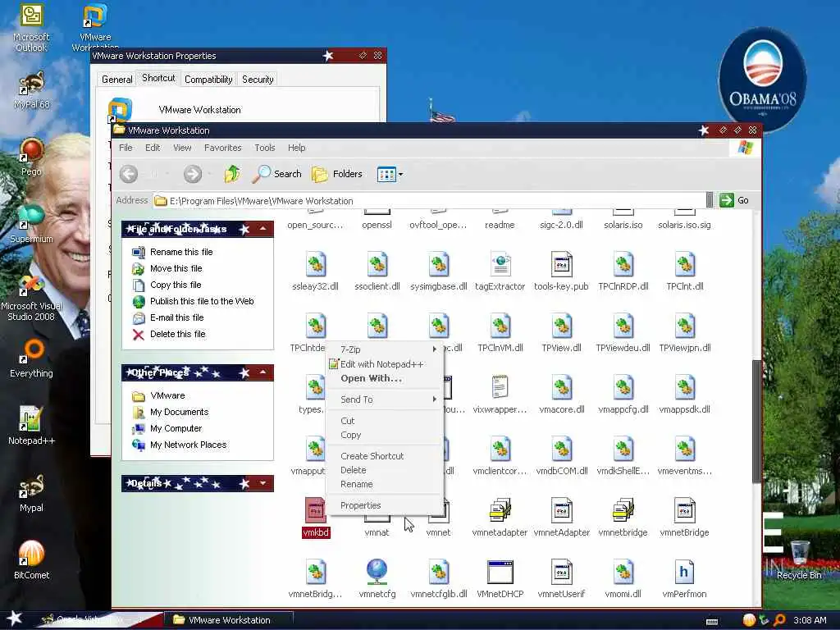Select TPClnt.dll file icon
This screenshot has width=840, height=630.
coord(685,265)
